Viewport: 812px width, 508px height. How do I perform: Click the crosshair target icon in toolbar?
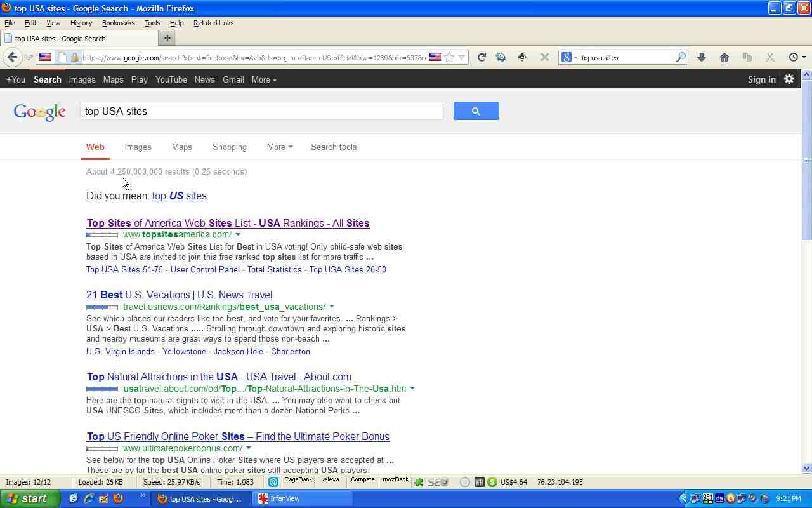pyautogui.click(x=522, y=57)
